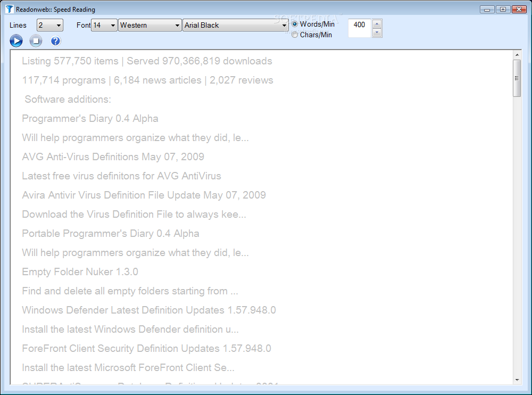Minimize the Readonweb window
This screenshot has width=532, height=395.
point(487,10)
